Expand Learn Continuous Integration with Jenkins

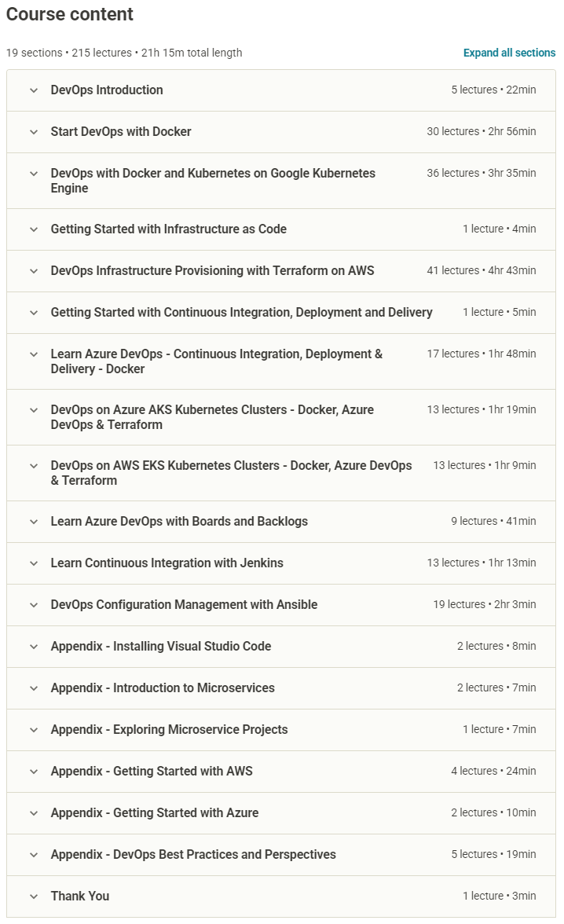coord(34,563)
